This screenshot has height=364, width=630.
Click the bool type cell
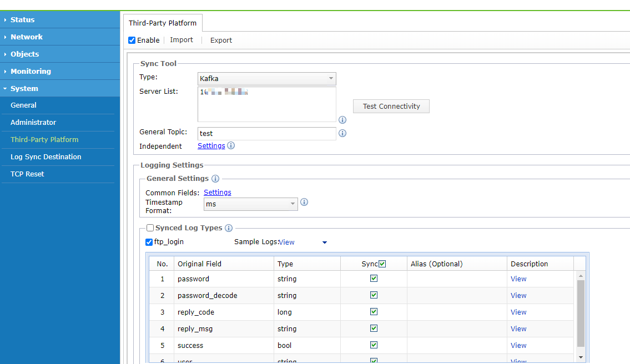coord(308,346)
